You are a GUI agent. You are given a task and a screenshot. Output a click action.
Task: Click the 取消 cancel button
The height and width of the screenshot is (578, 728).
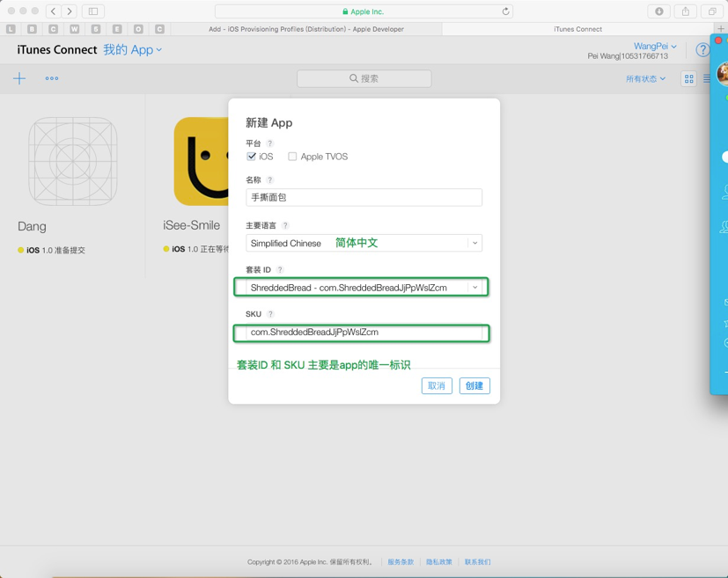pos(437,386)
